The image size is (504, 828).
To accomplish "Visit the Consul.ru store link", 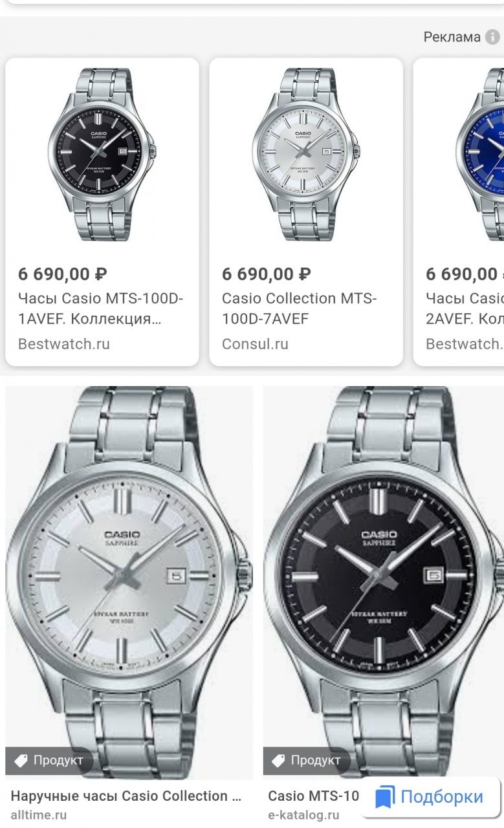I will pyautogui.click(x=255, y=344).
